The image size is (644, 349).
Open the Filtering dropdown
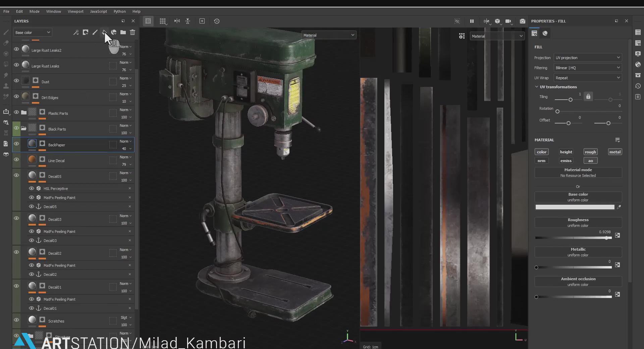coord(588,67)
